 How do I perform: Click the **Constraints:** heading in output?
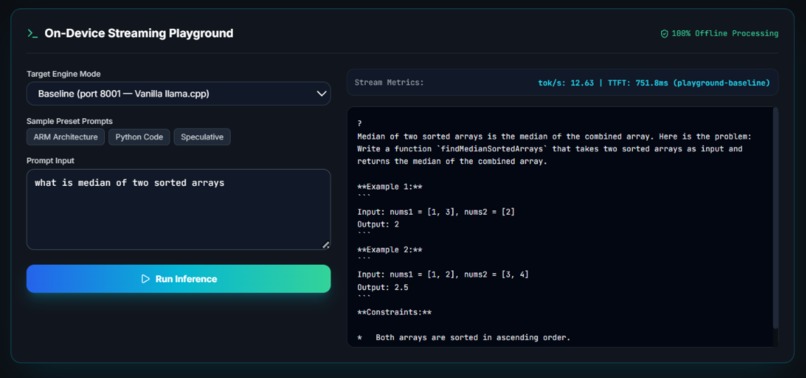(x=394, y=312)
